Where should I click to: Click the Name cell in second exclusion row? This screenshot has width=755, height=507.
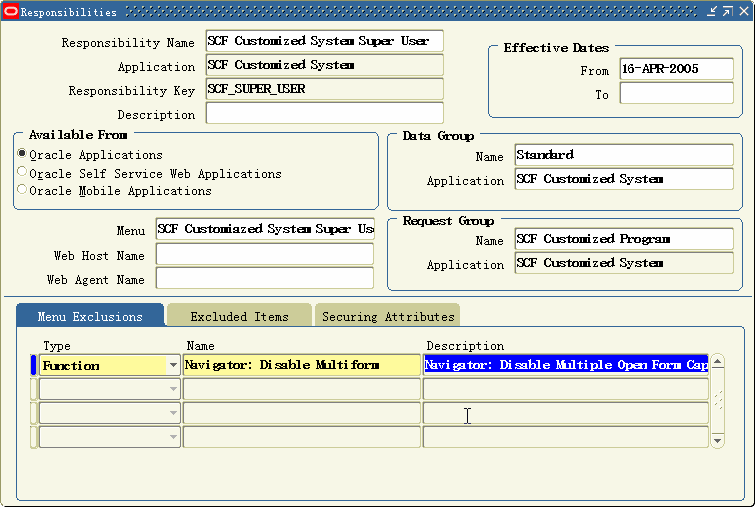pyautogui.click(x=301, y=389)
